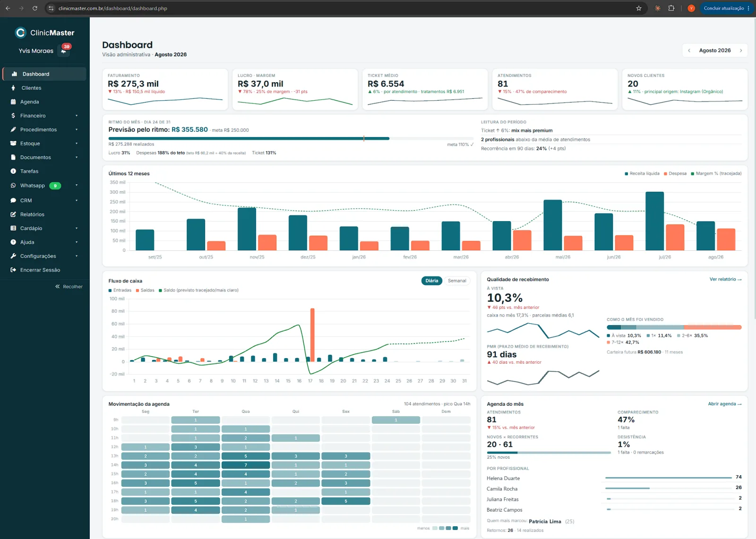Click the Configurações wrench icon
Viewport: 756px width, 539px height.
pyautogui.click(x=13, y=256)
